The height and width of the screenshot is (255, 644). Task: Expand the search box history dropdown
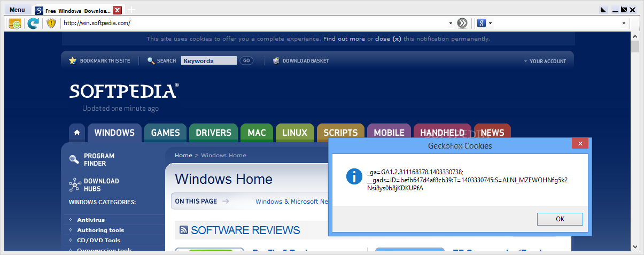pyautogui.click(x=624, y=24)
